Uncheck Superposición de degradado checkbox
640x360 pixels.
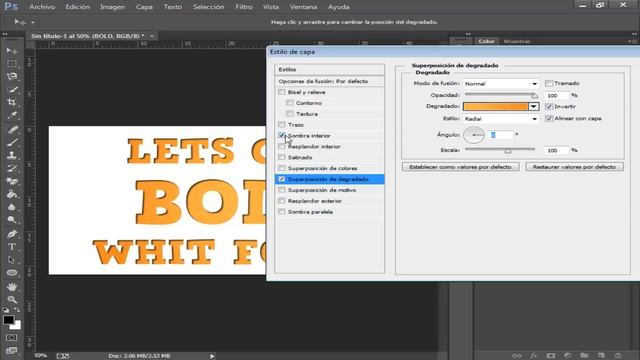pyautogui.click(x=282, y=179)
